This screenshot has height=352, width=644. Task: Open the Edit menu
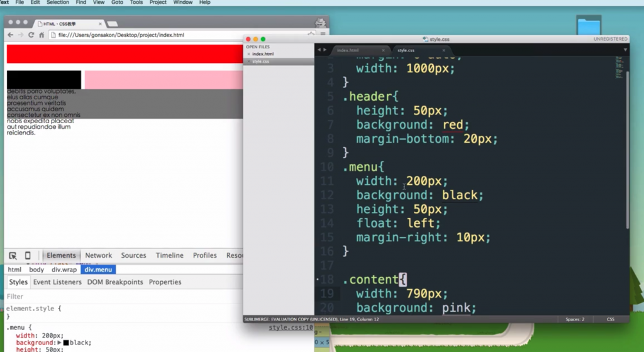[35, 3]
